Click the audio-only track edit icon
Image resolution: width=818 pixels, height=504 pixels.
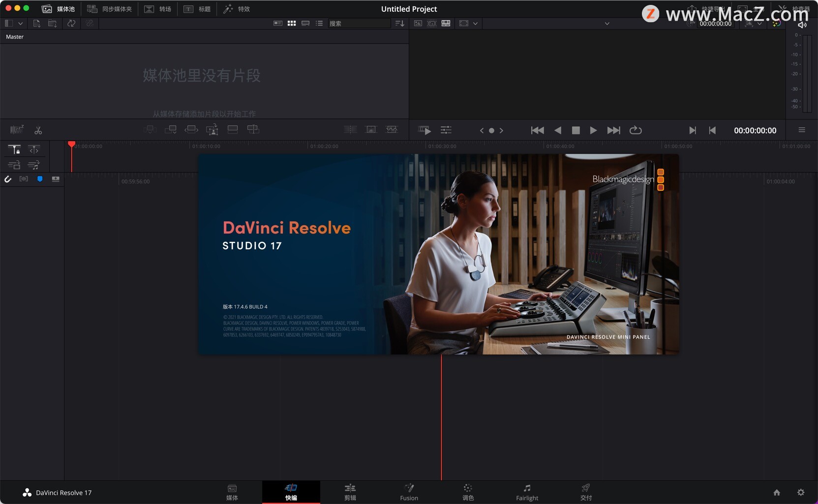click(34, 165)
